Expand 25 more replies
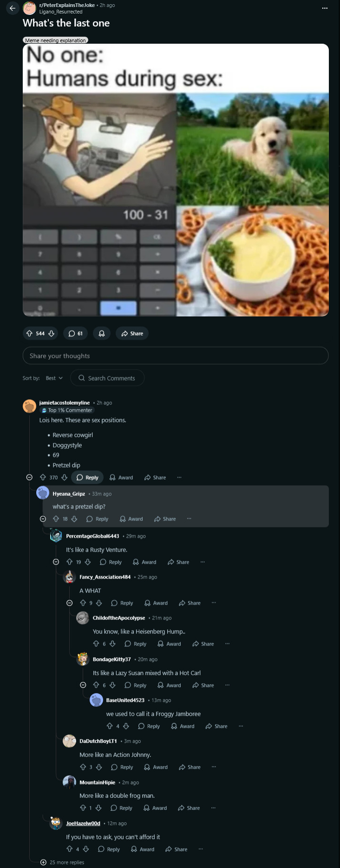Image resolution: width=340 pixels, height=868 pixels. click(x=63, y=863)
